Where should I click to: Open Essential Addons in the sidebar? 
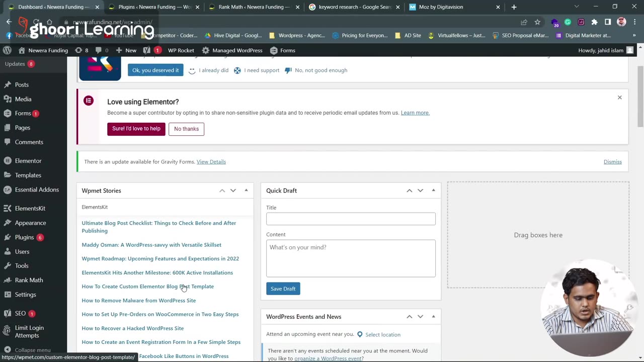pyautogui.click(x=37, y=190)
